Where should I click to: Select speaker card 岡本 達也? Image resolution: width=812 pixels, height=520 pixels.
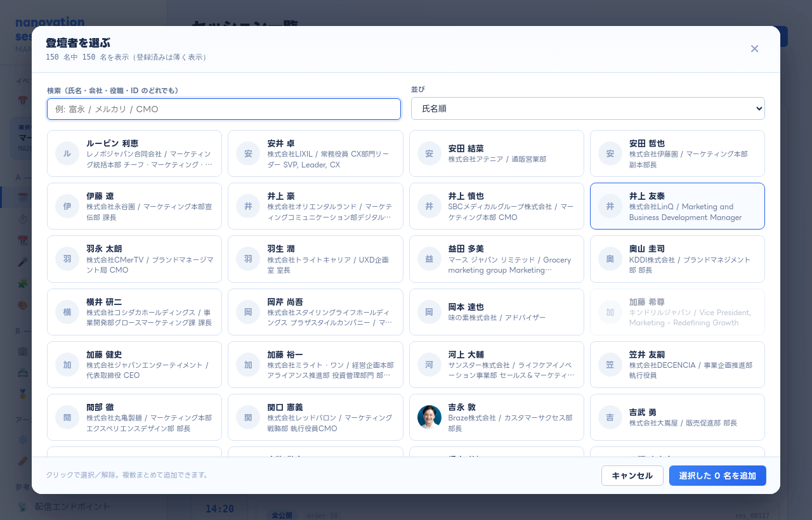tap(496, 312)
